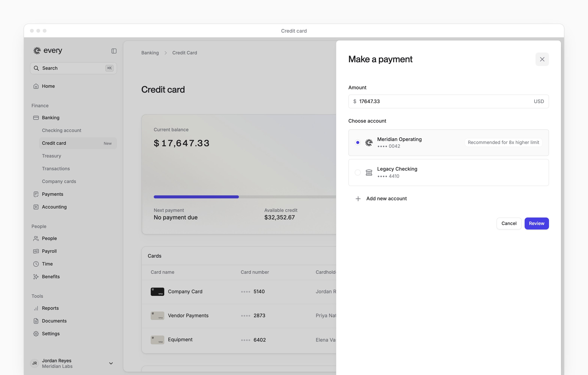Screen dimensions: 588x375
Task: Follow the Banking breadcrumb link
Action: pyautogui.click(x=150, y=53)
